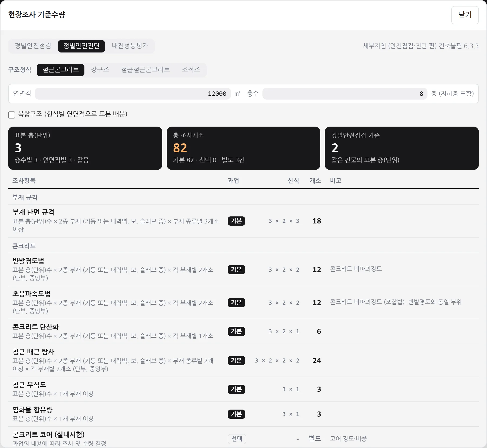
Task: Click the 철근 배근 탐사 row title
Action: pyautogui.click(x=33, y=352)
